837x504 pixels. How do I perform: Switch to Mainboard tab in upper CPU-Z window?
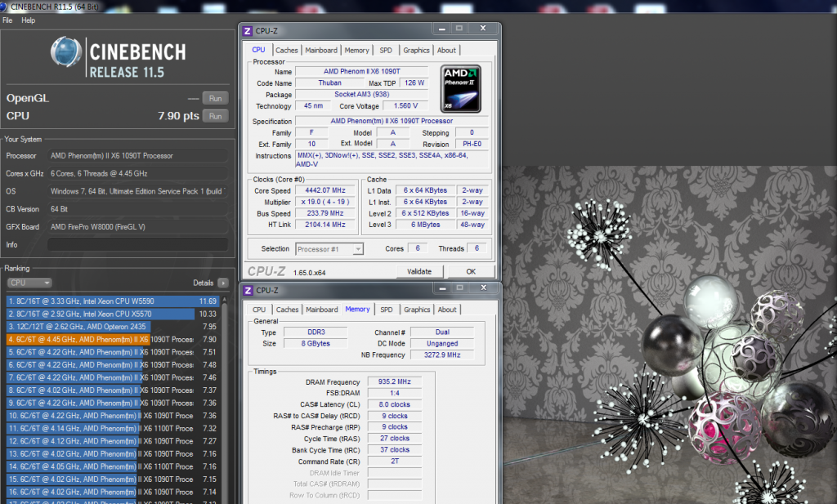(322, 51)
